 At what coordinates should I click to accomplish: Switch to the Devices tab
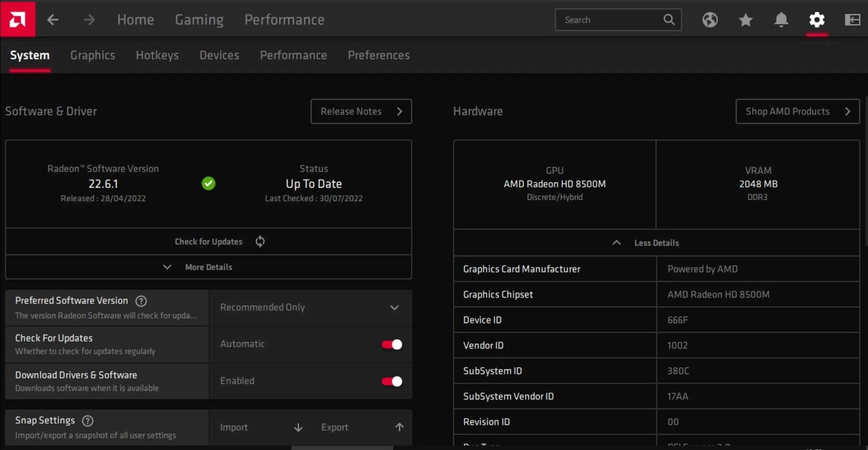pos(219,56)
